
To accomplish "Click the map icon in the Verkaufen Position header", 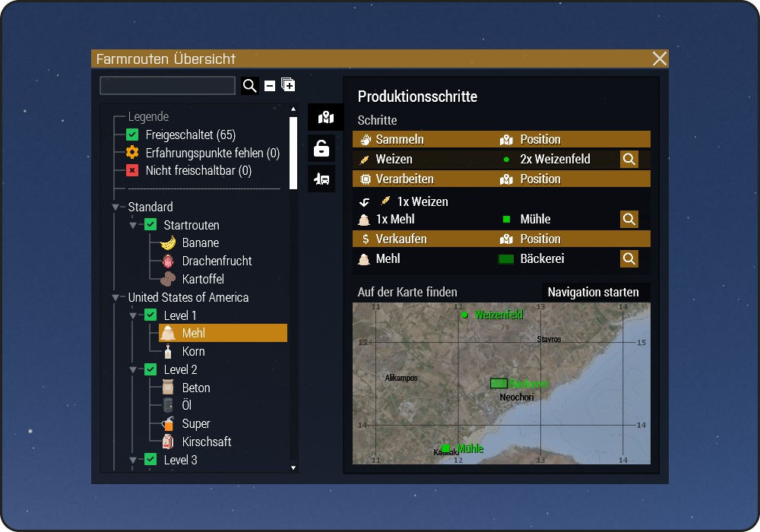I will pyautogui.click(x=506, y=239).
